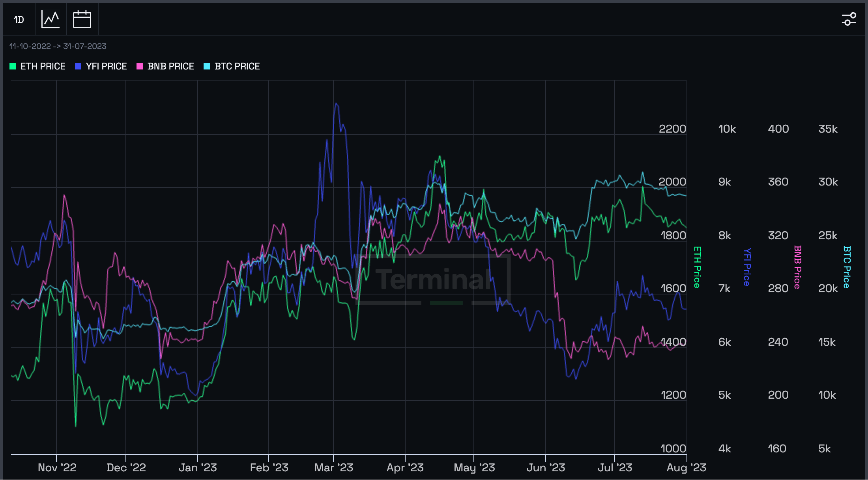Select the 1D interval button

(19, 19)
